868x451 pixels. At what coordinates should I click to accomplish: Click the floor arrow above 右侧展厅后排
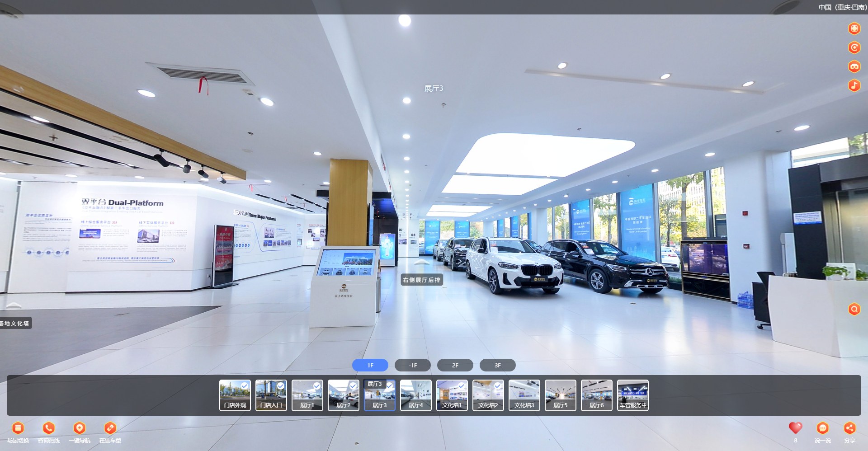pos(421,262)
